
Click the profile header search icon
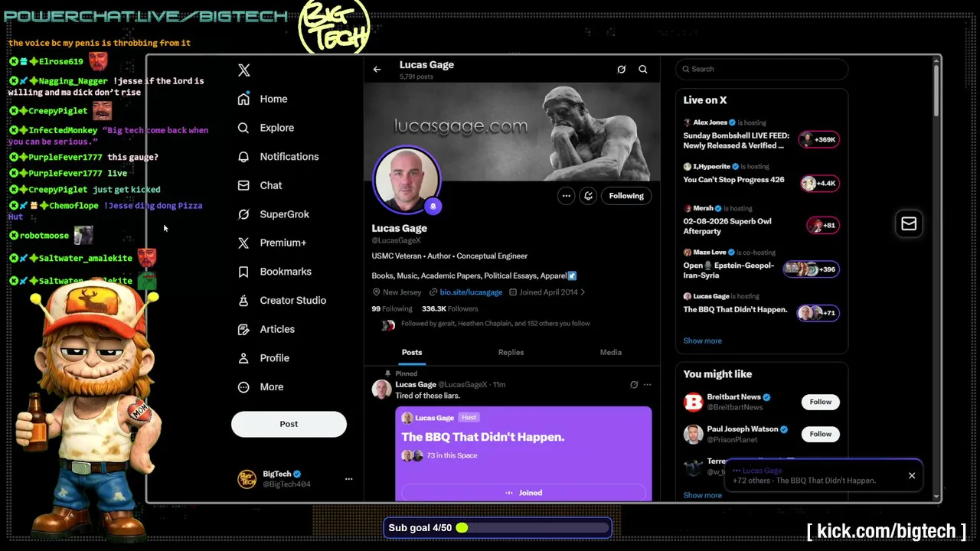coord(643,70)
